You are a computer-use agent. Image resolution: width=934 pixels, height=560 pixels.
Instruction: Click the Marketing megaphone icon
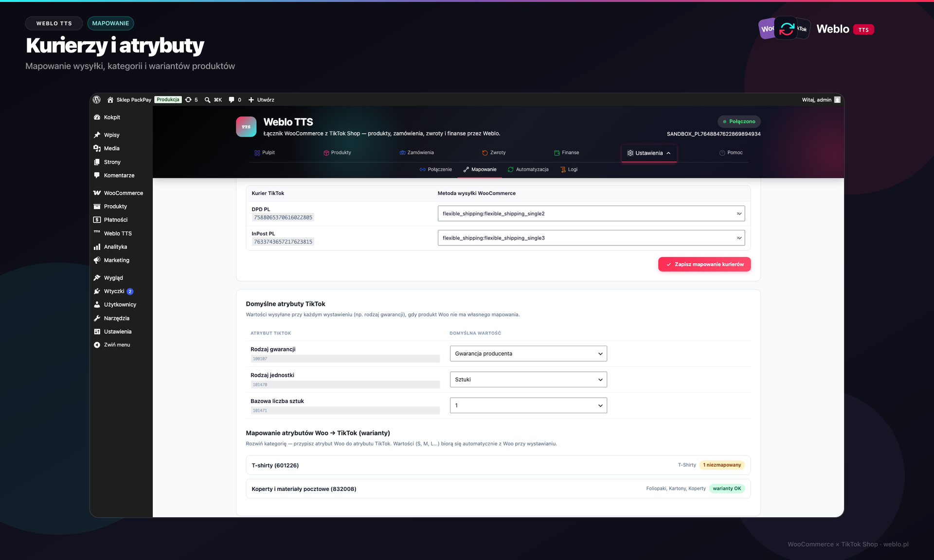click(x=97, y=260)
